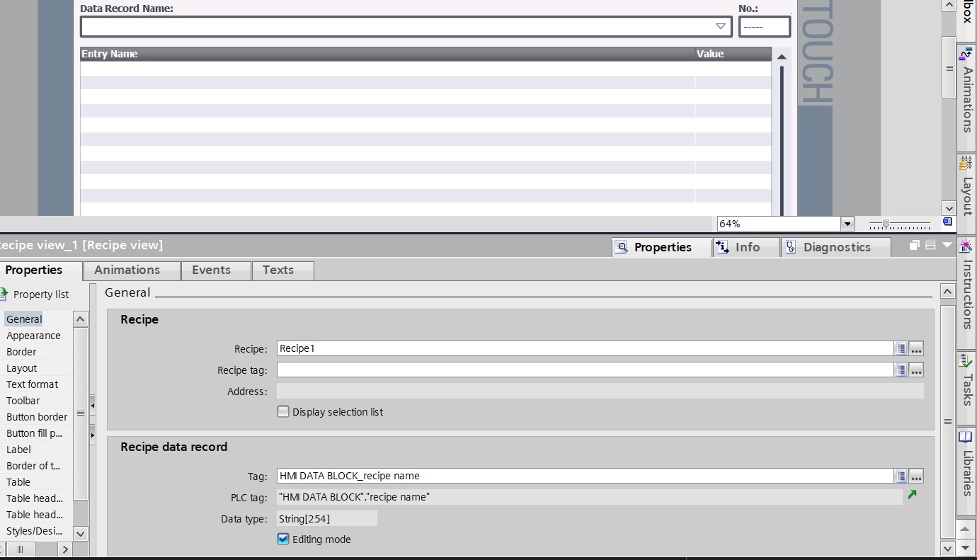Click the General panel scroll-down arrow
The width and height of the screenshot is (977, 560).
[x=947, y=549]
